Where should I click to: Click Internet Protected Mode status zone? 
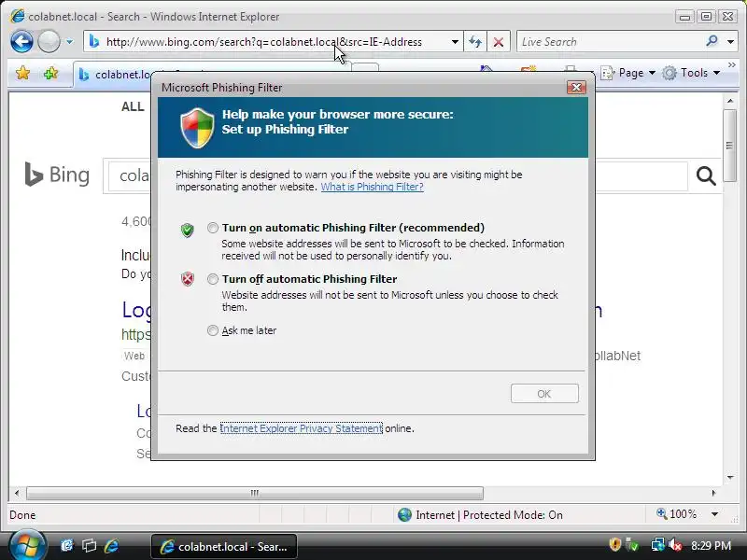(x=480, y=515)
